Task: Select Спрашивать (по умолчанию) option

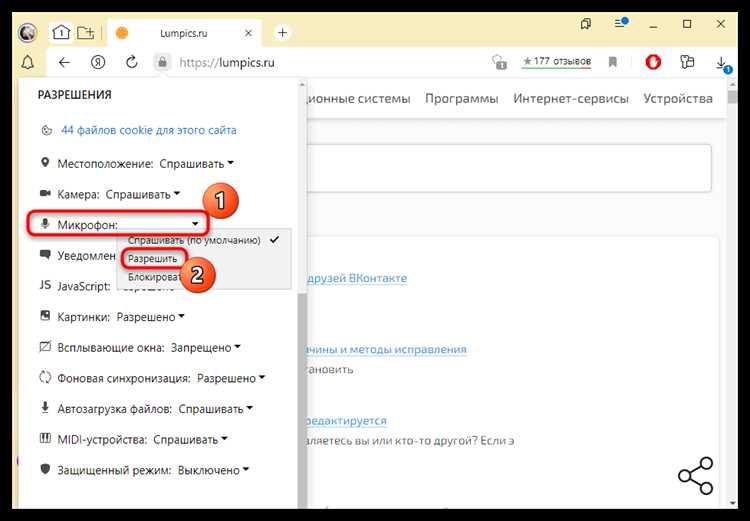Action: click(x=204, y=240)
